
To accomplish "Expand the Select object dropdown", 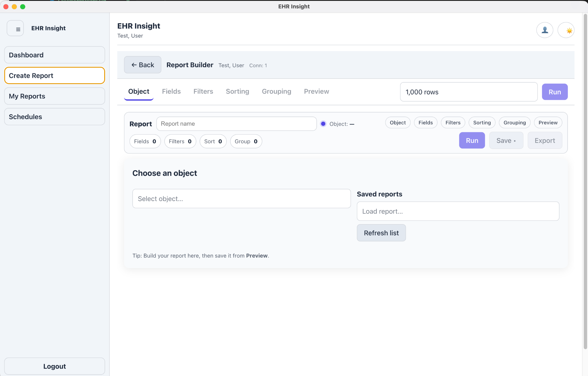I will pos(241,199).
